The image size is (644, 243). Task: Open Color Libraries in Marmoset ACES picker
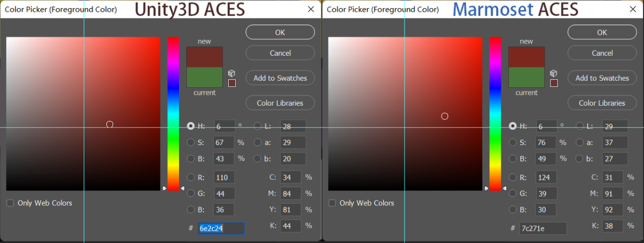click(x=602, y=103)
